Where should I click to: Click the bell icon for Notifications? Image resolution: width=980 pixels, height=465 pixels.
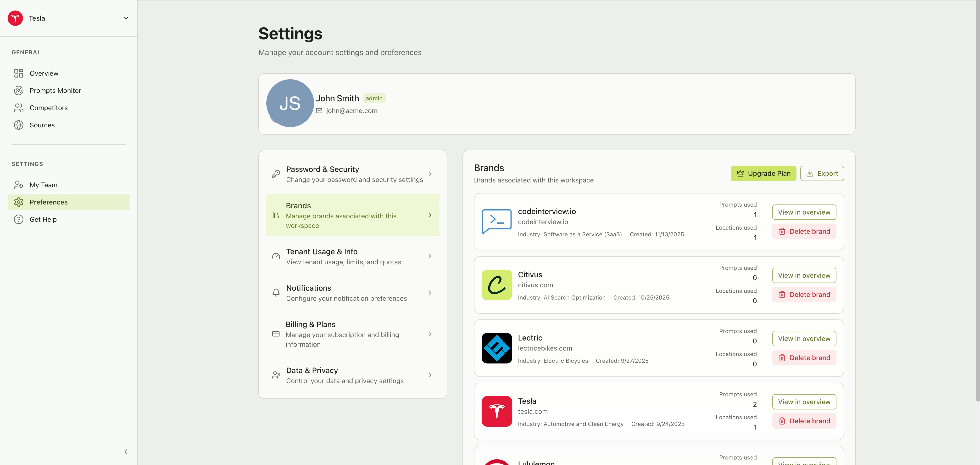point(276,293)
